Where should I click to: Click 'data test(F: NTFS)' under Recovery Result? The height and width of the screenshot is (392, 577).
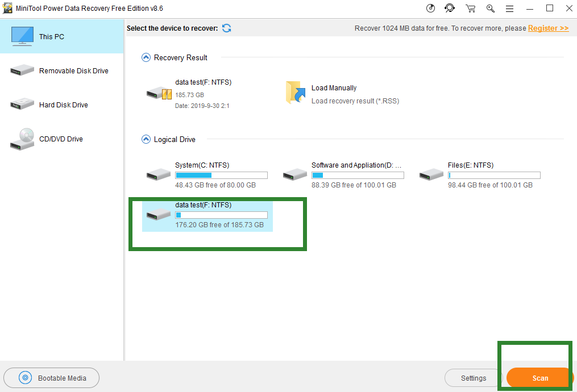tap(203, 82)
